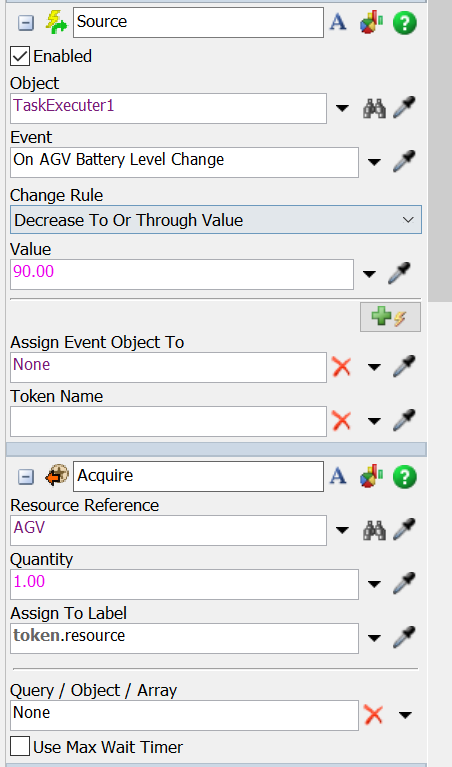
Task: Collapse the Acquire activity section
Action: [26, 476]
